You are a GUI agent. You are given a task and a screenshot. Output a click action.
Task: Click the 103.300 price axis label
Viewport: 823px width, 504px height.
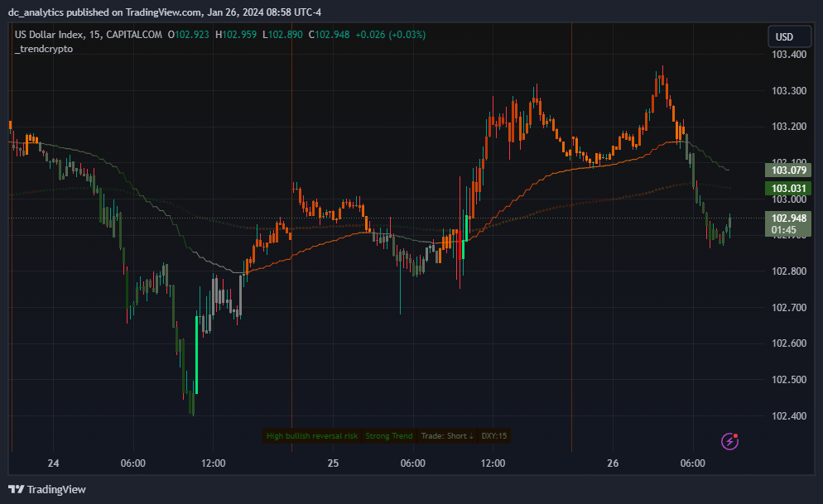pos(789,91)
